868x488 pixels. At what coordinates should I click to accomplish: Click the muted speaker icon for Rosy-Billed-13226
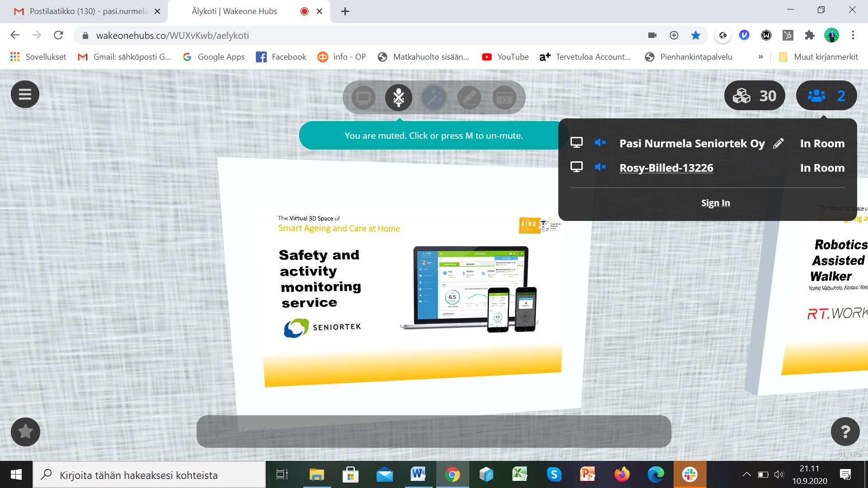pyautogui.click(x=600, y=167)
